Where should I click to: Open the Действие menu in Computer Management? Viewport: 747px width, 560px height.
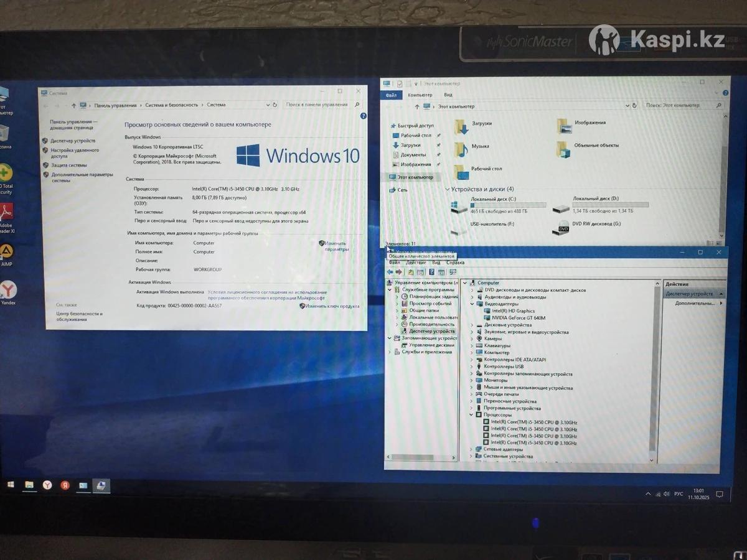click(x=415, y=263)
